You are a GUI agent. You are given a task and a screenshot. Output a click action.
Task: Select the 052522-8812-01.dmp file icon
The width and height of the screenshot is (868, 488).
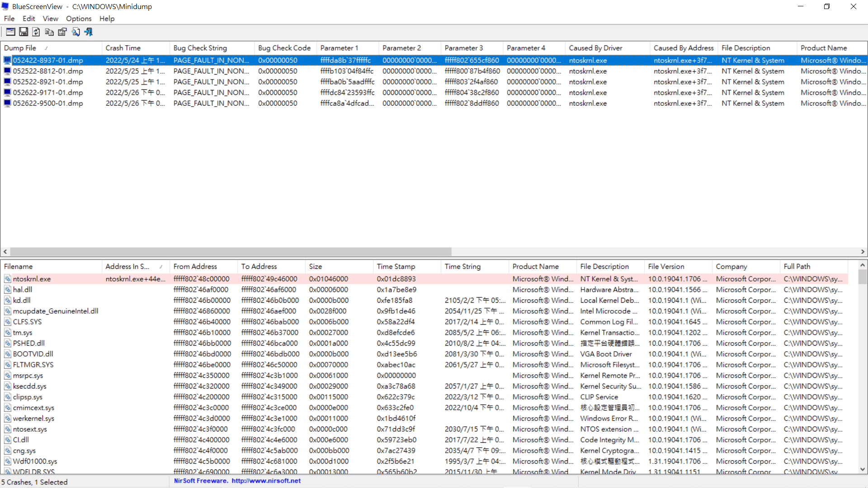tap(7, 71)
